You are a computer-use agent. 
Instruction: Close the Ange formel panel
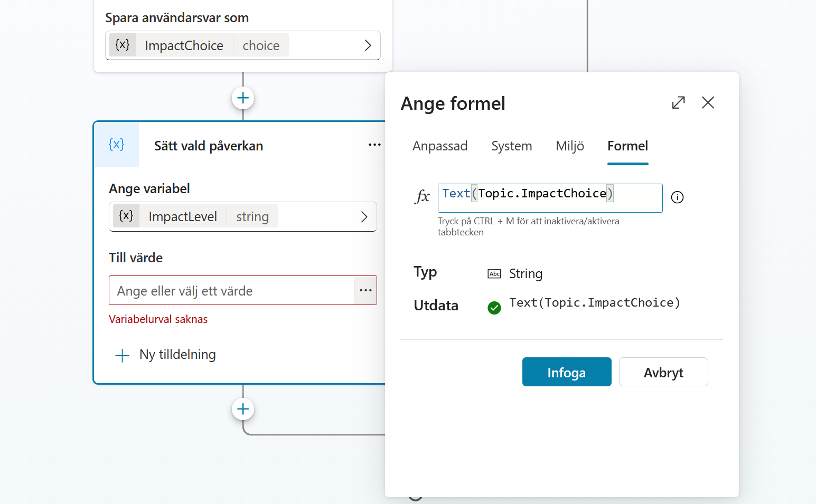point(708,102)
